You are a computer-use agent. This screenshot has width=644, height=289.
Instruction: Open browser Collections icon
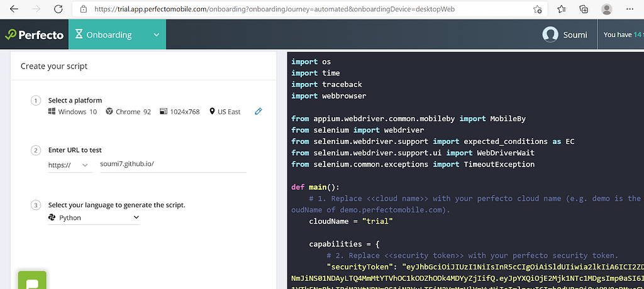click(584, 9)
